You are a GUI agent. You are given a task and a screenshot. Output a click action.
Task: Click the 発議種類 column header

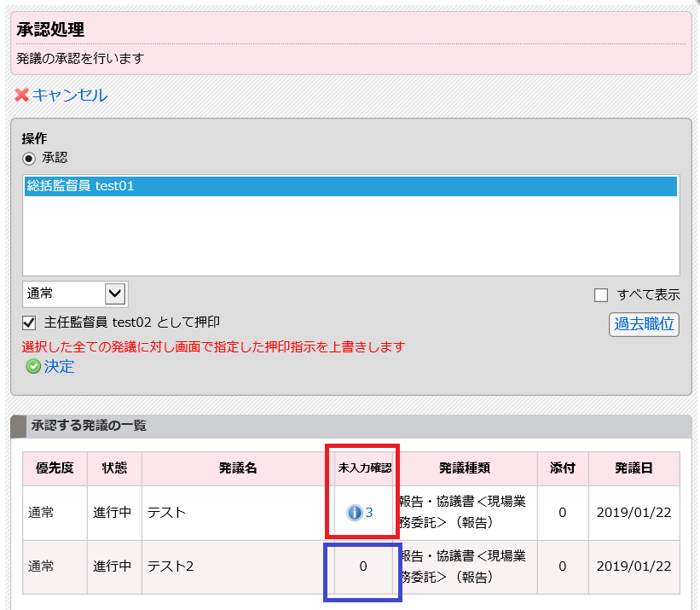pyautogui.click(x=465, y=468)
